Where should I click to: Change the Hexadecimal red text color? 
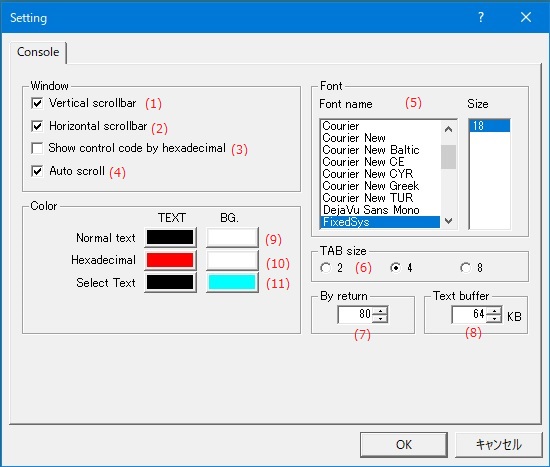pos(170,260)
